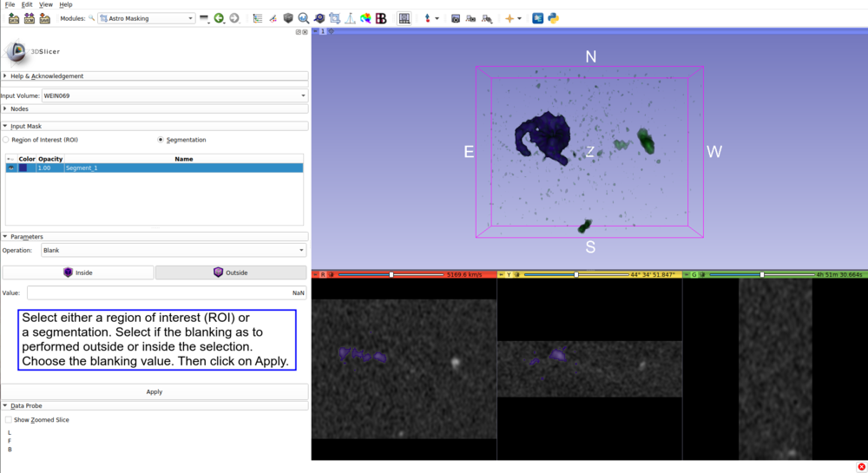Toggle visibility eye of Segment_1

11,168
